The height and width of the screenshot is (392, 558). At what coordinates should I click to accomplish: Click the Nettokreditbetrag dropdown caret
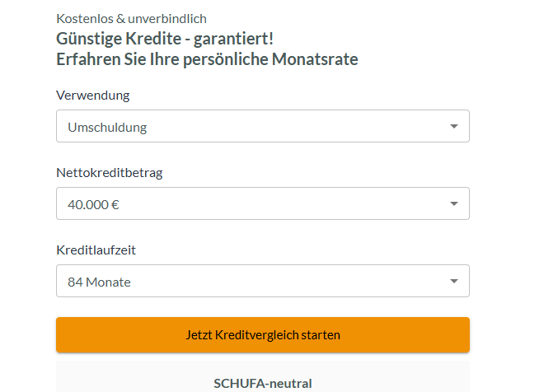pos(453,204)
